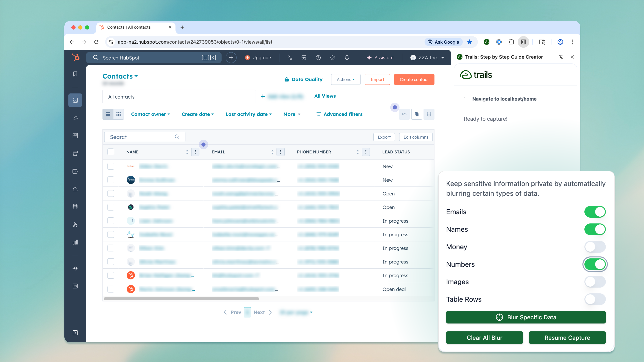Screen dimensions: 644x362
Task: Open the marketplace storefront icon
Action: (304, 58)
